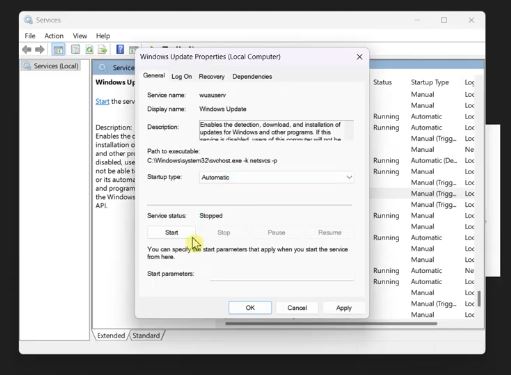This screenshot has height=375, width=511.
Task: Select the Automatic (De... startup type cell
Action: coord(434,160)
